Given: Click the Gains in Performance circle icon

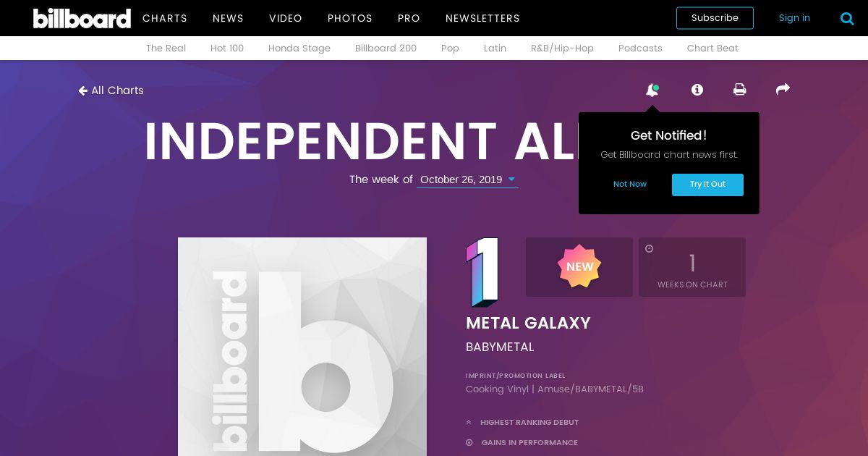Looking at the screenshot, I should pyautogui.click(x=469, y=442).
